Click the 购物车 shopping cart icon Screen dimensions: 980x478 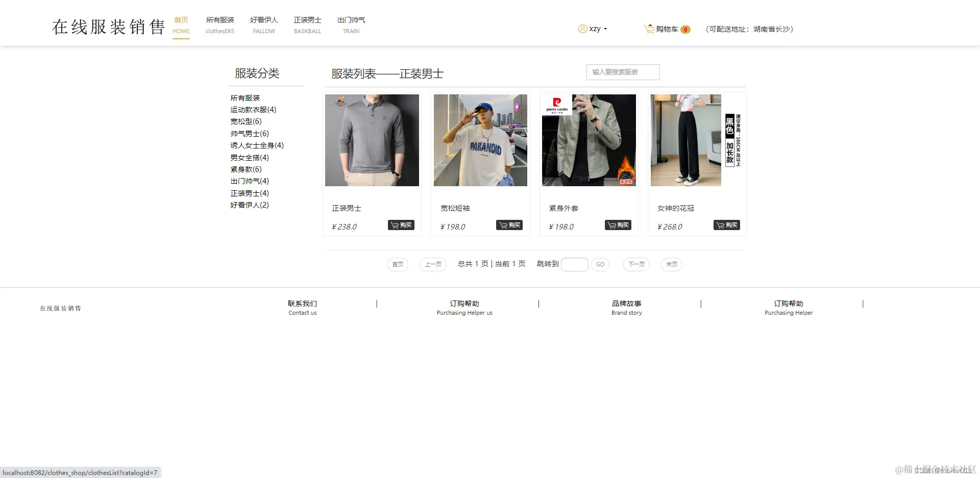pos(649,29)
